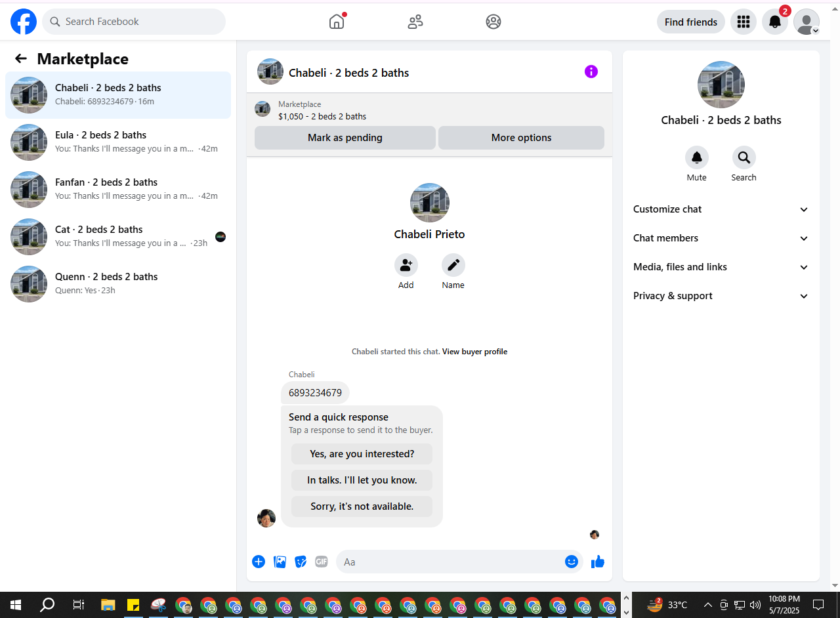This screenshot has width=840, height=618.
Task: Open the Home feed icon
Action: click(x=337, y=22)
